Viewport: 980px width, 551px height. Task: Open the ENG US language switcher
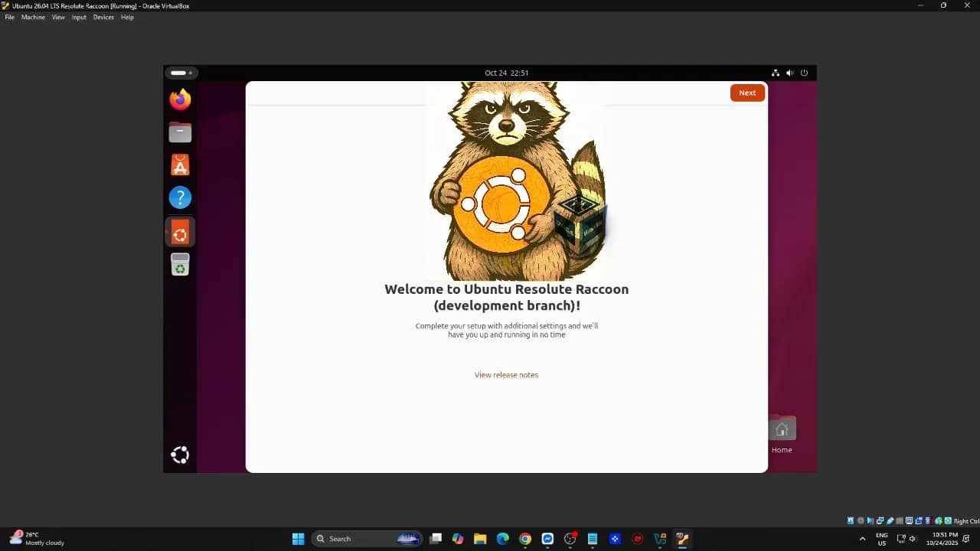tap(881, 538)
